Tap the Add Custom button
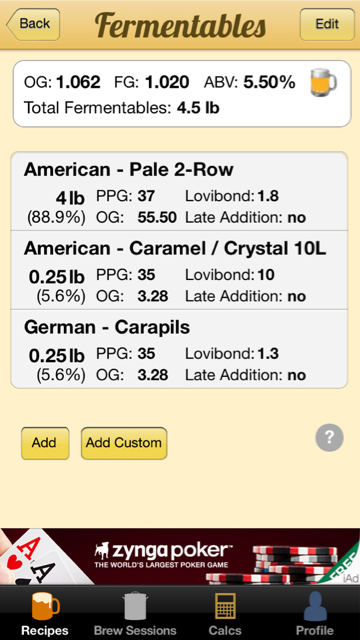Screen dimensions: 360x640 pyautogui.click(x=124, y=443)
